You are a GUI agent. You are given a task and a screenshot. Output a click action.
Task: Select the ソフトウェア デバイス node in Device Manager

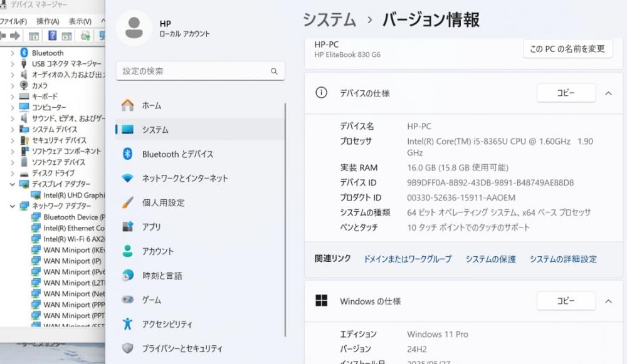pos(58,162)
